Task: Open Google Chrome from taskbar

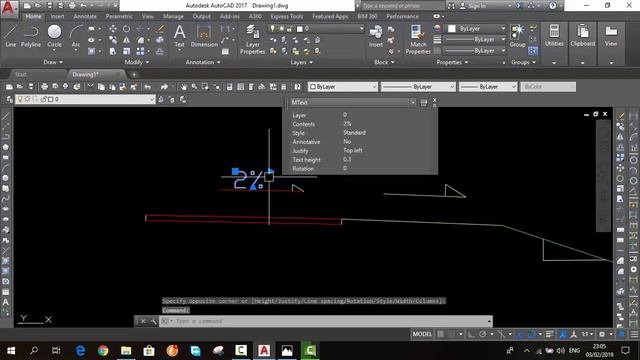Action: pos(103,350)
